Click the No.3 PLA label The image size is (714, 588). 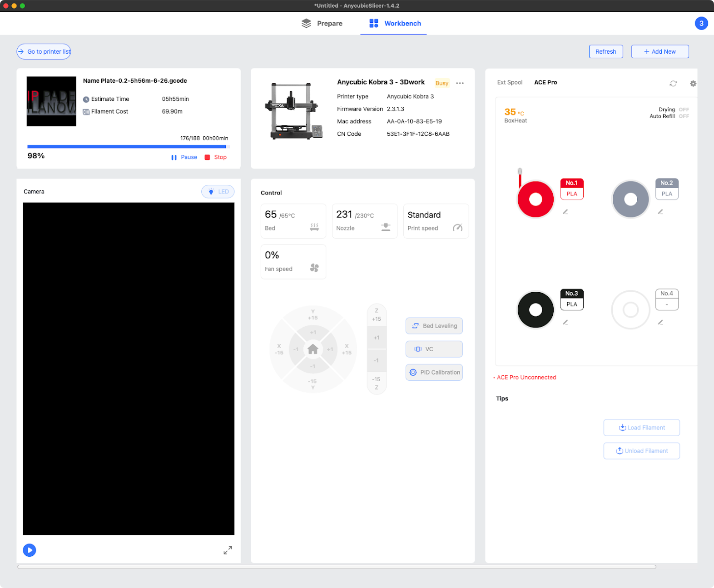point(572,299)
